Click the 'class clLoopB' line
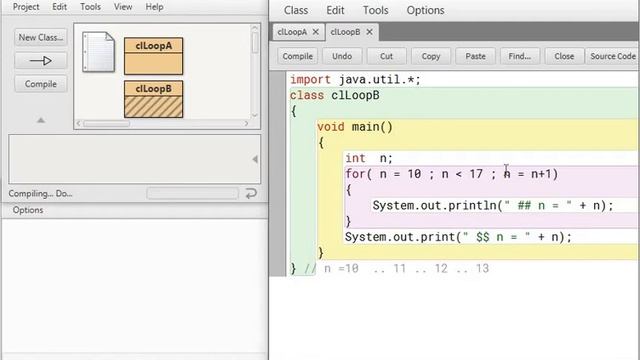This screenshot has width=640, height=360. pos(335,96)
